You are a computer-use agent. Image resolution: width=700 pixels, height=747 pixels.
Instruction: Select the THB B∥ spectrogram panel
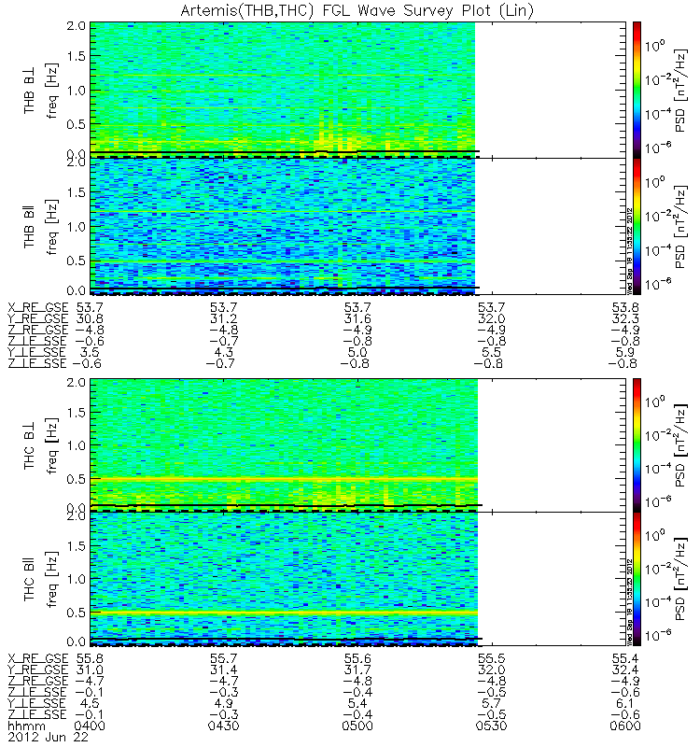pyautogui.click(x=358, y=226)
